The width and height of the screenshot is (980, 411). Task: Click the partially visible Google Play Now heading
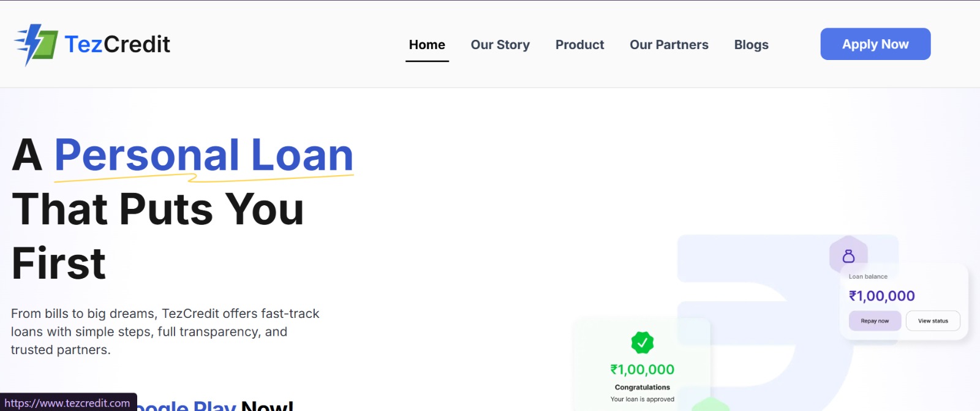coord(214,405)
